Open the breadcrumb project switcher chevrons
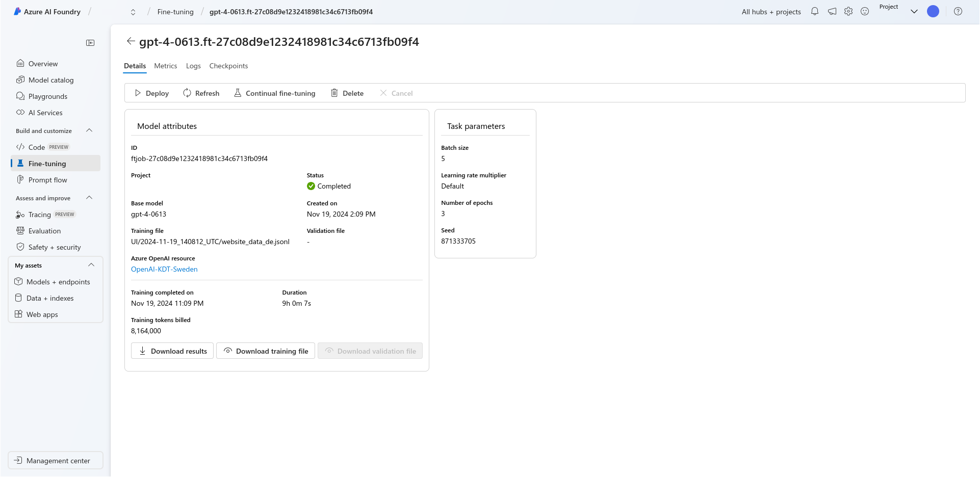Screen dimensions: 980x477 [x=133, y=12]
